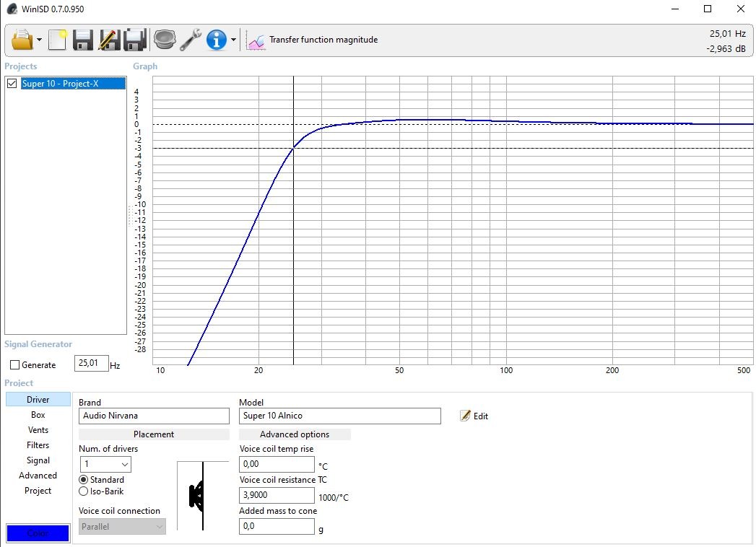
Task: Click the -2,963 dB readout
Action: coord(726,48)
